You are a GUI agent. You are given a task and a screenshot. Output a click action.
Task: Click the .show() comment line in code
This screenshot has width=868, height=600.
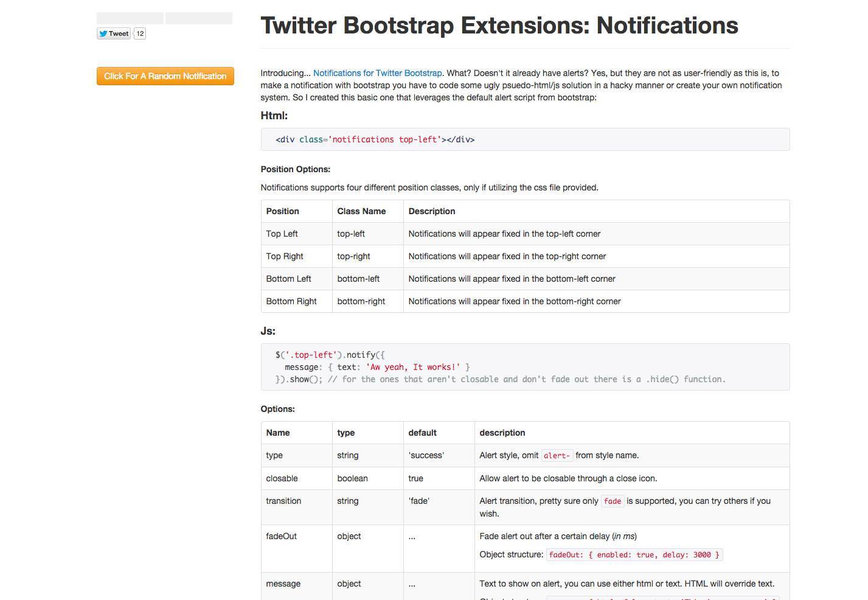[x=501, y=379]
